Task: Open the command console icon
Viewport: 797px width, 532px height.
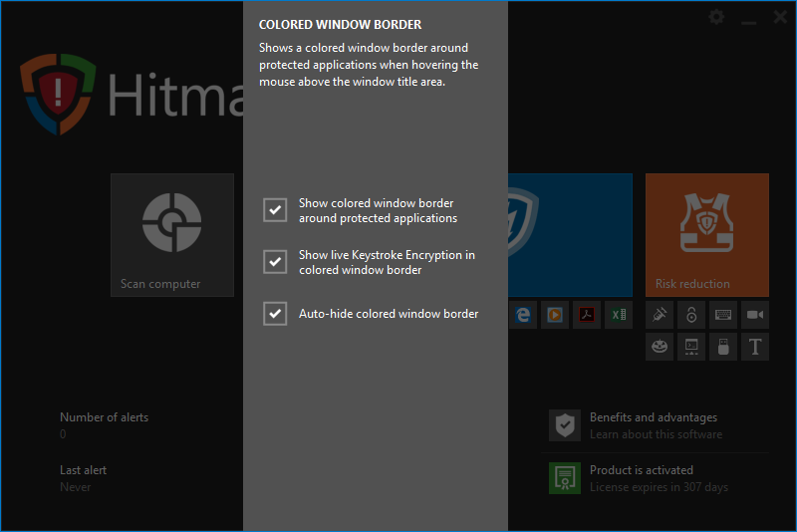Action: [x=691, y=347]
